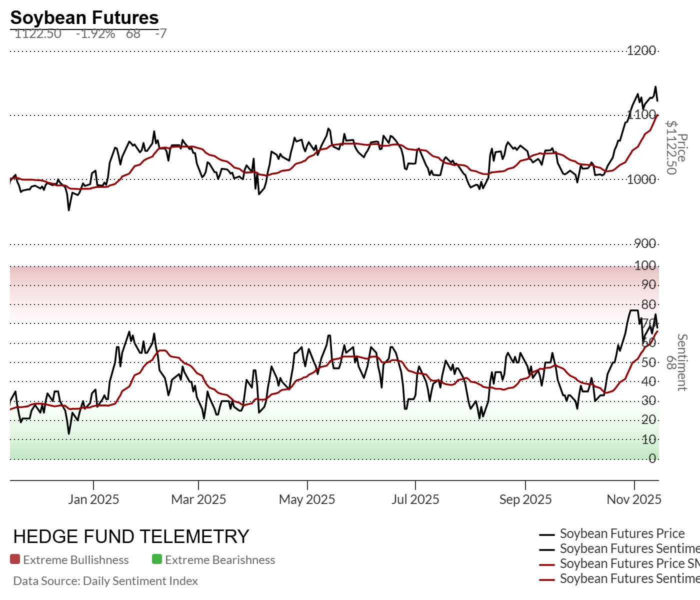
Task: Click the Soybean Futures chart title
Action: (x=84, y=17)
